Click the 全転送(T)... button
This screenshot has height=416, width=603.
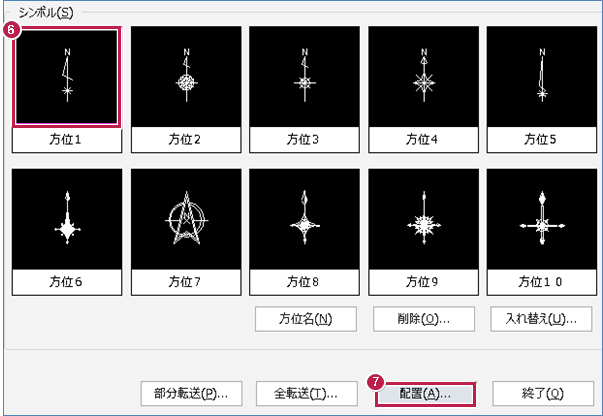306,394
